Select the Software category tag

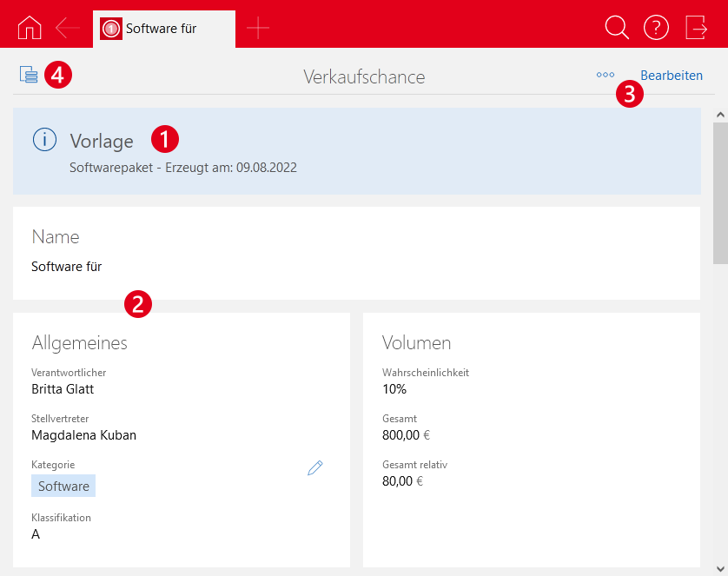63,486
